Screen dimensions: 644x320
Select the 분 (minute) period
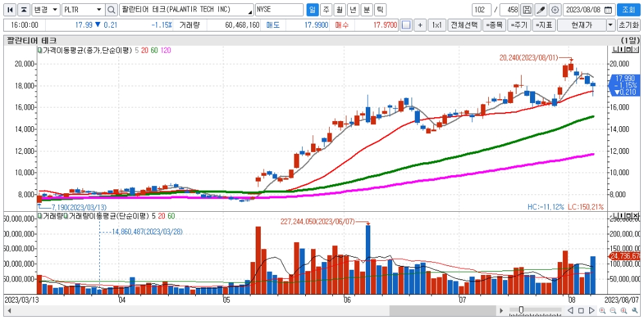pos(366,10)
